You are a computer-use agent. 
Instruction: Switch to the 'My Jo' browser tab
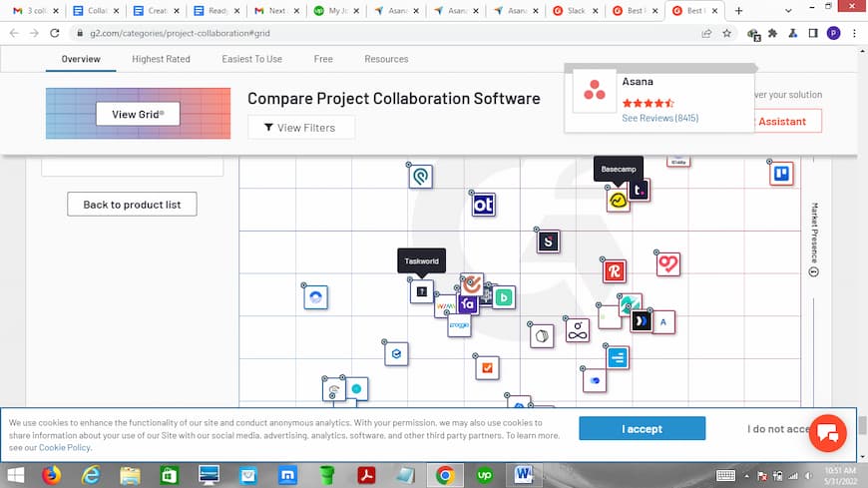tap(336, 11)
